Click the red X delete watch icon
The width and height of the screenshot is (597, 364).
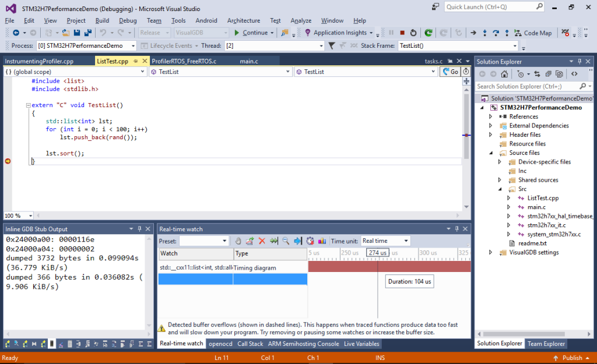[x=262, y=241]
